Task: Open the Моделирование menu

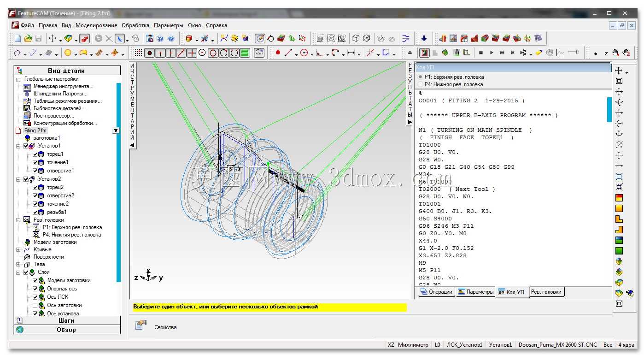Action: tap(96, 25)
